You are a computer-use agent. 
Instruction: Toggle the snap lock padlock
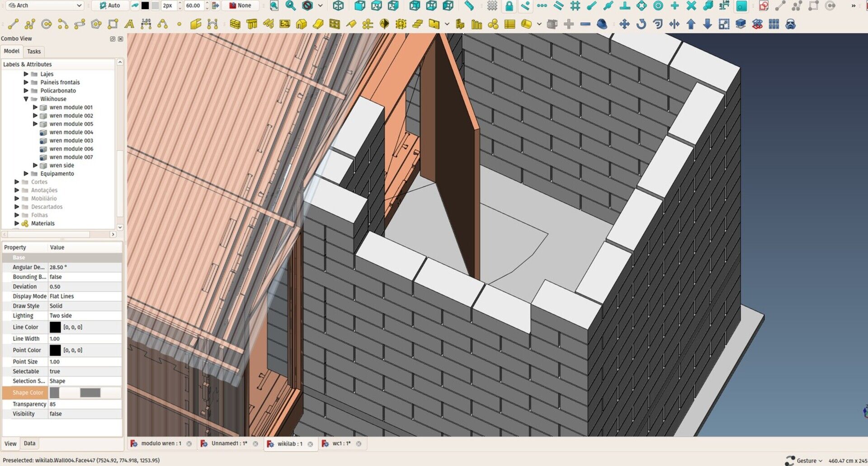tap(509, 5)
